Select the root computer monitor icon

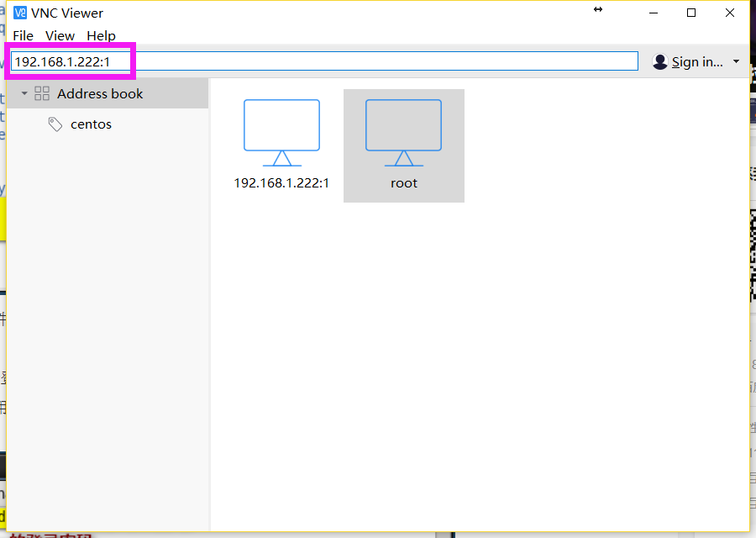(x=403, y=132)
